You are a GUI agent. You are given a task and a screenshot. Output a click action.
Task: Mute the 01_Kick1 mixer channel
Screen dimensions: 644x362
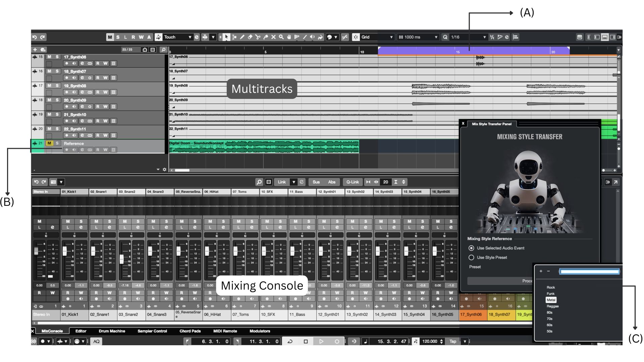pos(68,222)
